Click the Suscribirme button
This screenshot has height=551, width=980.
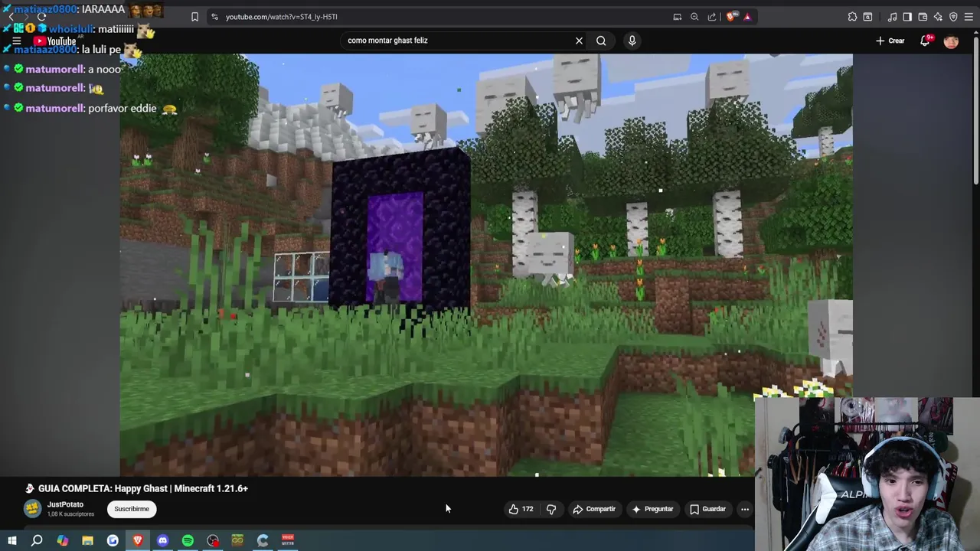(132, 509)
